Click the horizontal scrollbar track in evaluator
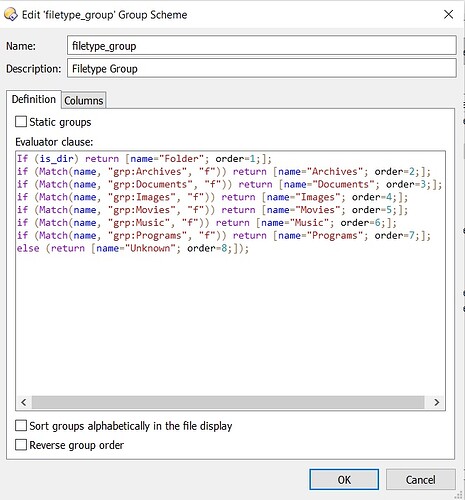This screenshot has height=500, width=465. coord(228,402)
